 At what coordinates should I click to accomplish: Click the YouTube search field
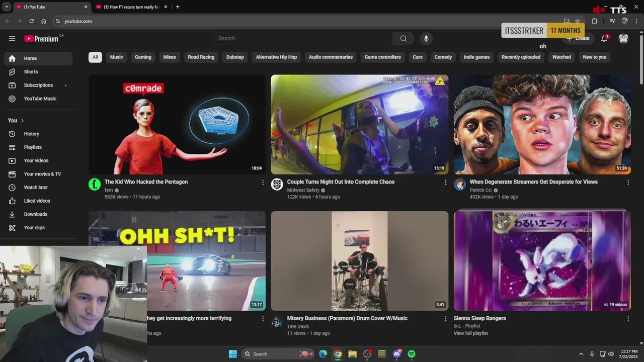[x=303, y=38]
